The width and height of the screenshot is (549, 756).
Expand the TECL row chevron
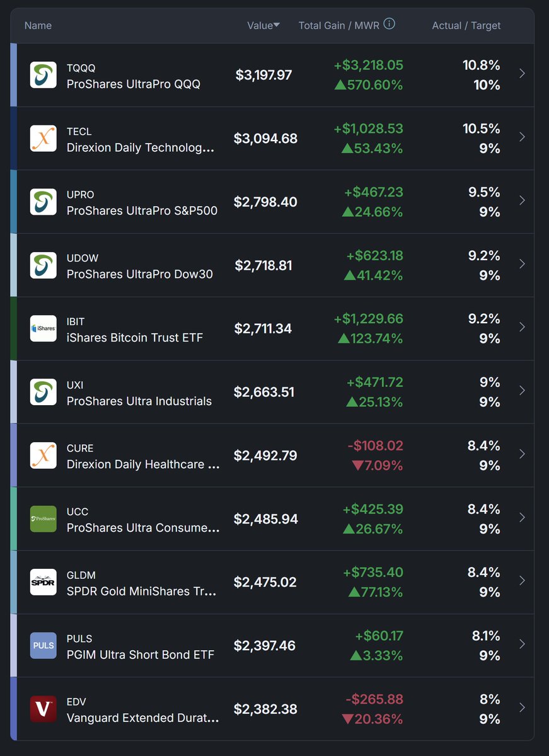pos(522,137)
